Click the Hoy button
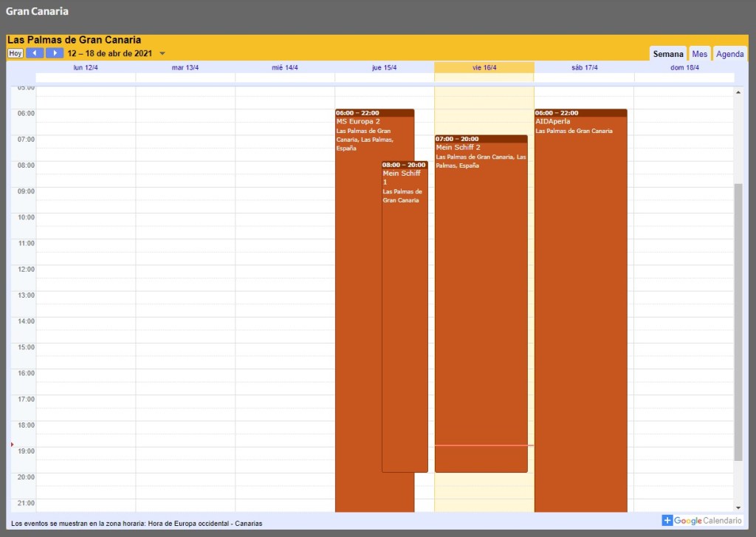Viewport: 756px width, 537px height. tap(16, 53)
